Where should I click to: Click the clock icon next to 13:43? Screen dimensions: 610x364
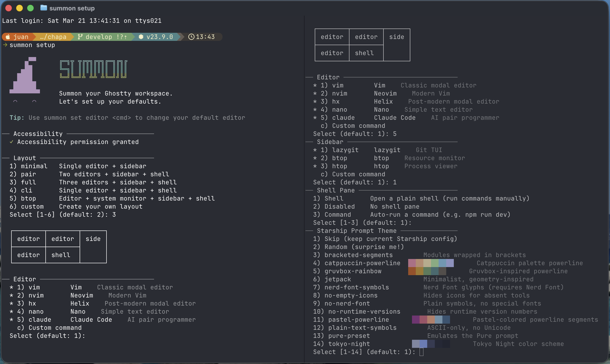coord(191,37)
